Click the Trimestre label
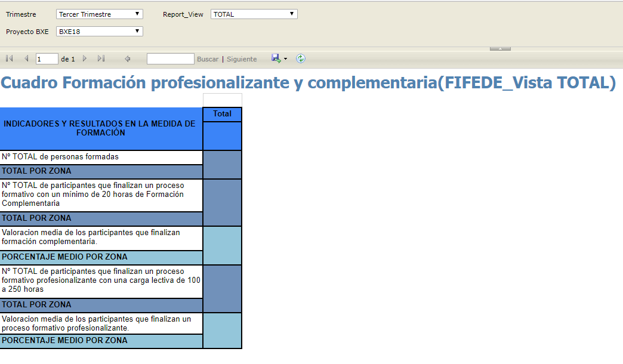The height and width of the screenshot is (364, 623). point(21,14)
